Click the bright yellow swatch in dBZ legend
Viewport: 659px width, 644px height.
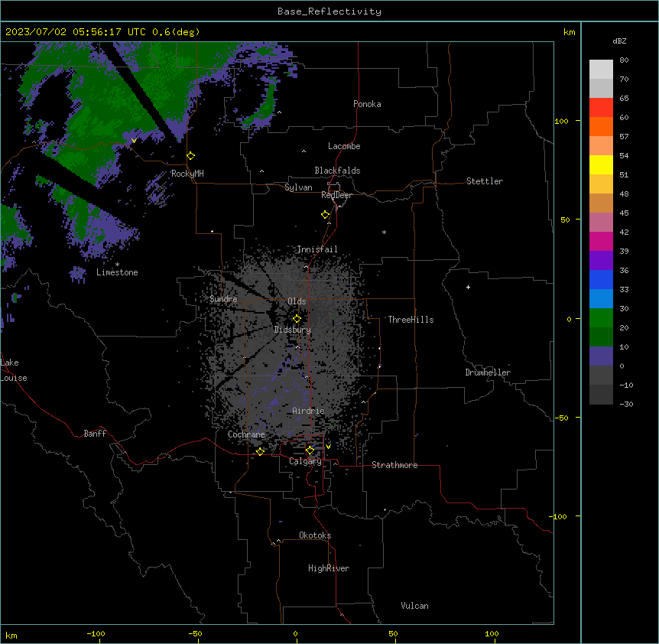tap(601, 164)
